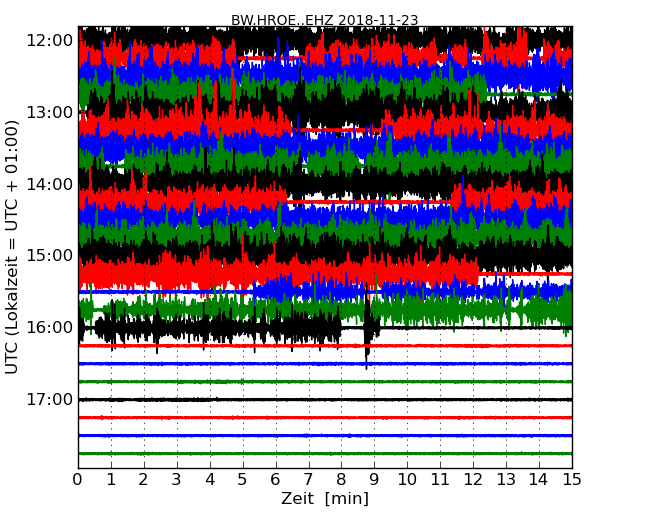The image size is (650, 520).
Task: Select the 16:00 time axis label
Action: tap(49, 327)
